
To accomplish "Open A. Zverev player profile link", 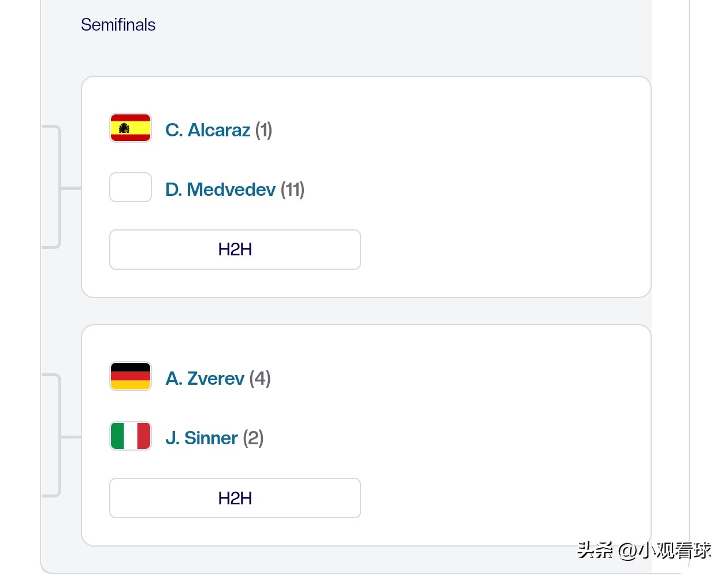I will coord(205,378).
